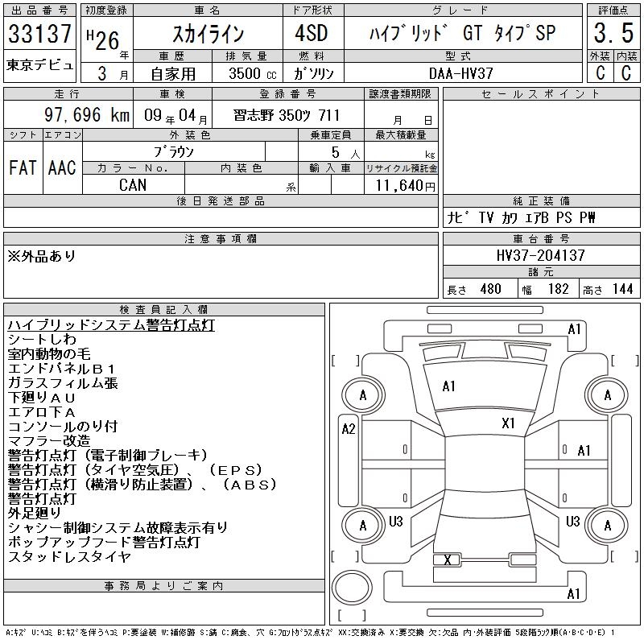Click color number CAN

pos(133,185)
